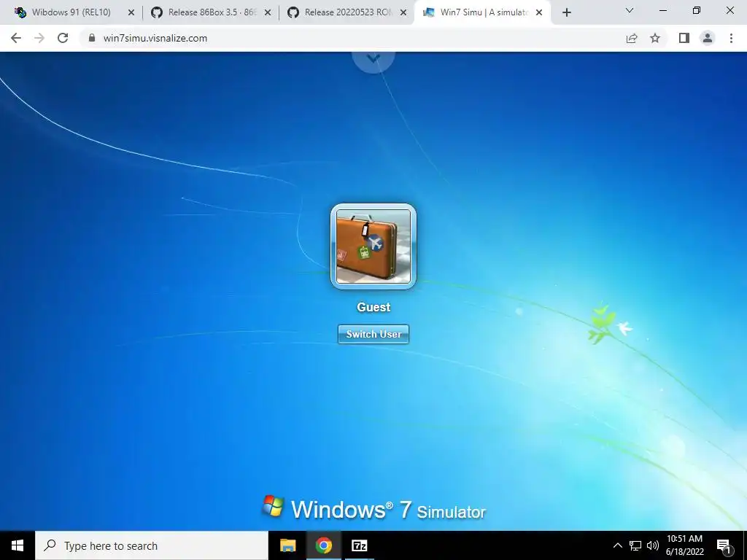Click the Type here to search box

(152, 545)
